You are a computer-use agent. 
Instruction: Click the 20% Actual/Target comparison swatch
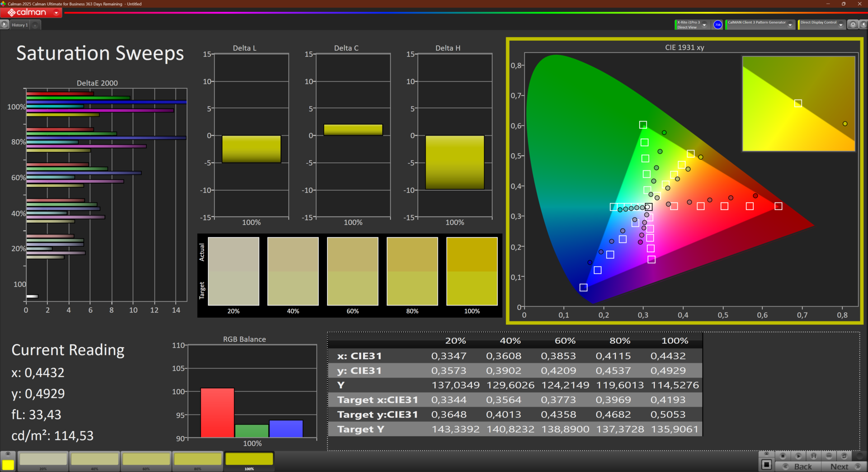pos(233,271)
